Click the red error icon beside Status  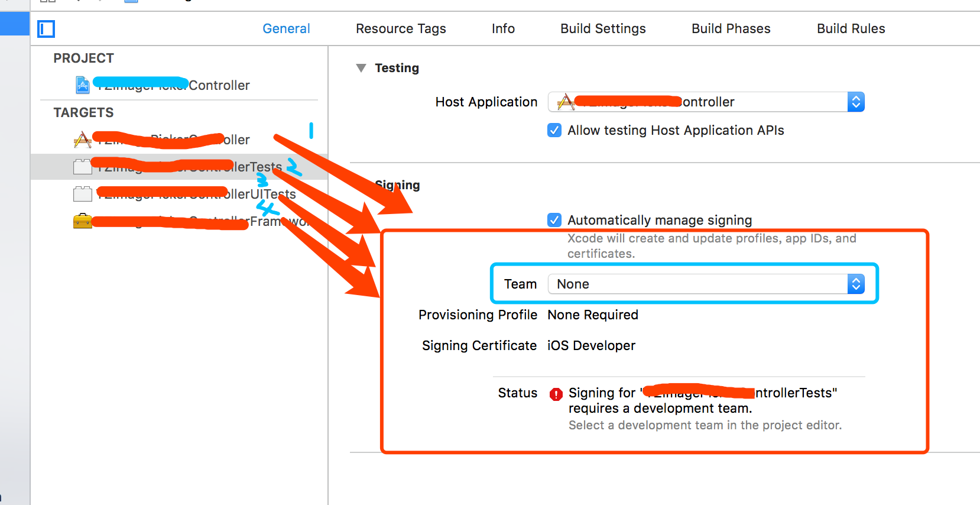coord(556,394)
